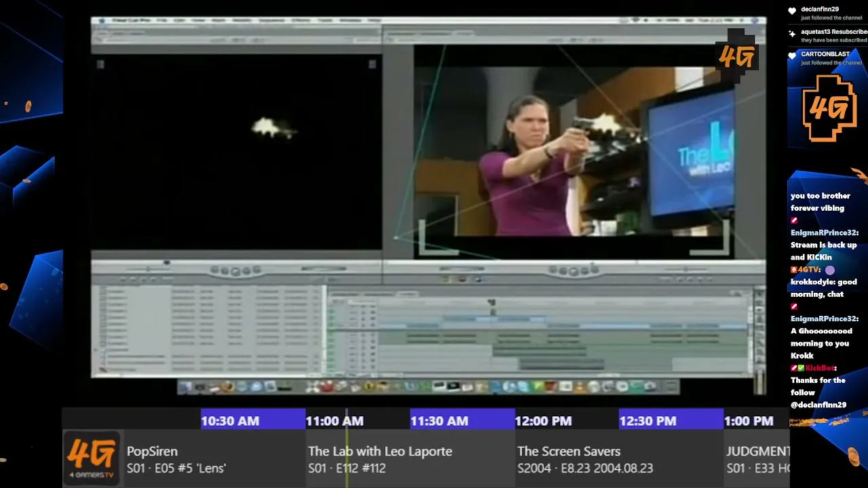Click the yellow current-time line in the guide
This screenshot has width=868, height=488.
pyautogui.click(x=347, y=447)
